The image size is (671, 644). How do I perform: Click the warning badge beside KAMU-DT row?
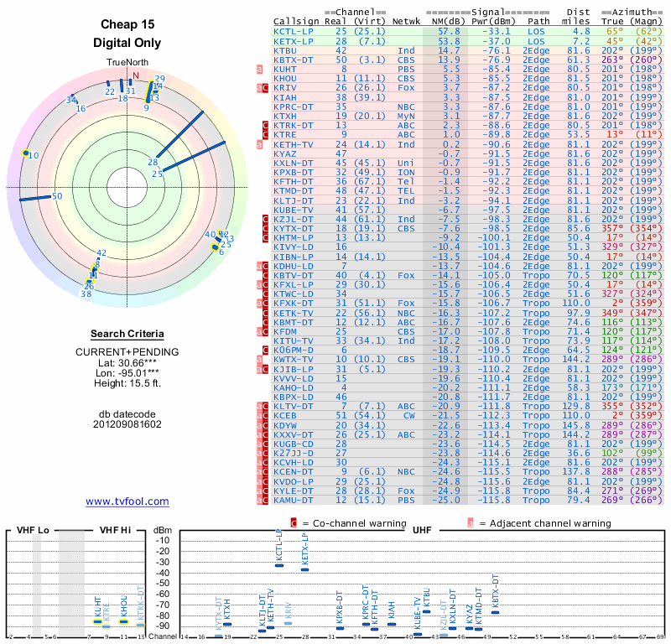coord(263,501)
